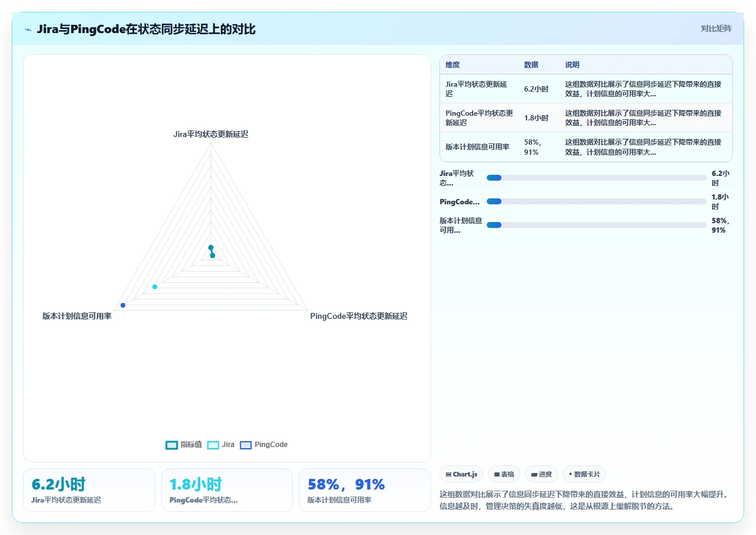Screen dimensions: 756x535
Task: Select the "PingCode平均状态更新延迟" cell in the table
Action: [x=479, y=118]
